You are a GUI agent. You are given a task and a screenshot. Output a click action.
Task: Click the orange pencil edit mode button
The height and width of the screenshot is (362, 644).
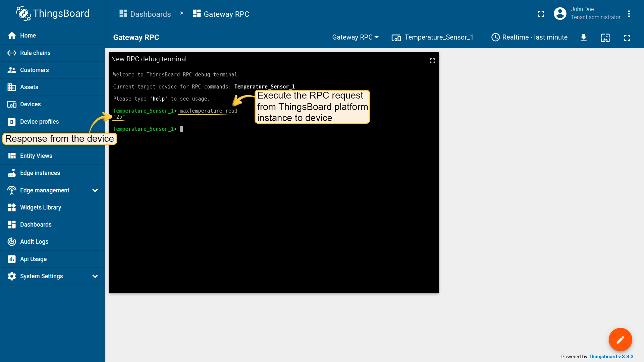click(x=620, y=340)
